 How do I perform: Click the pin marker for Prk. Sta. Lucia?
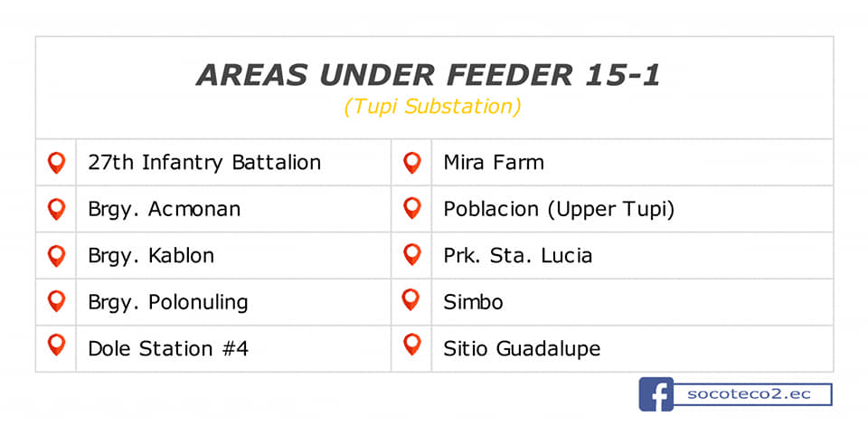(412, 254)
